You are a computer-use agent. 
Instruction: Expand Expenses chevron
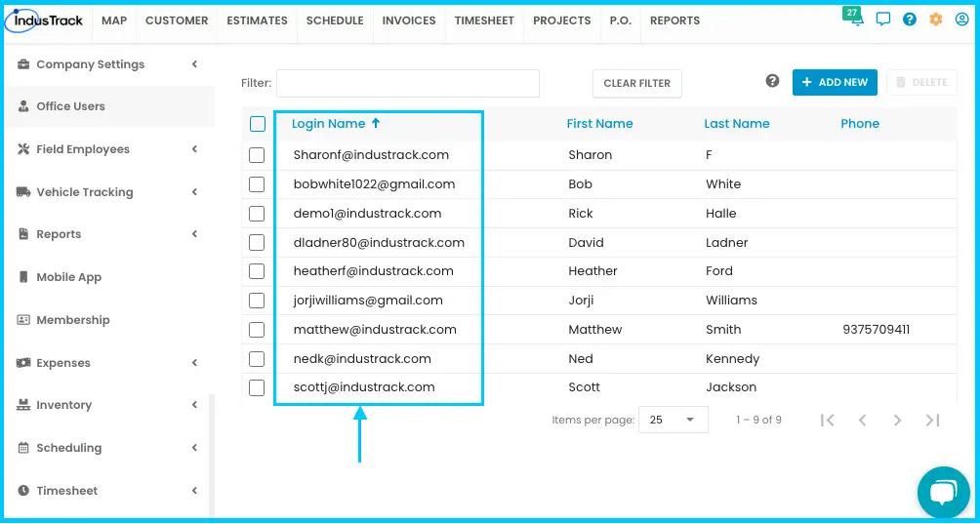[x=194, y=362]
